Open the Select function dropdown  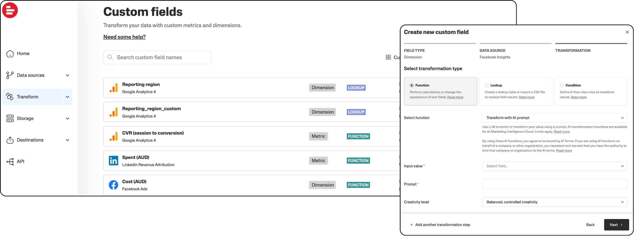(554, 118)
